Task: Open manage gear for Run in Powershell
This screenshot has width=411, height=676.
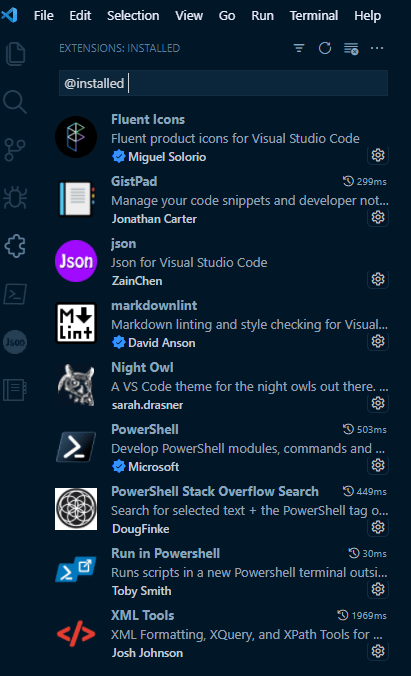Action: pos(378,589)
